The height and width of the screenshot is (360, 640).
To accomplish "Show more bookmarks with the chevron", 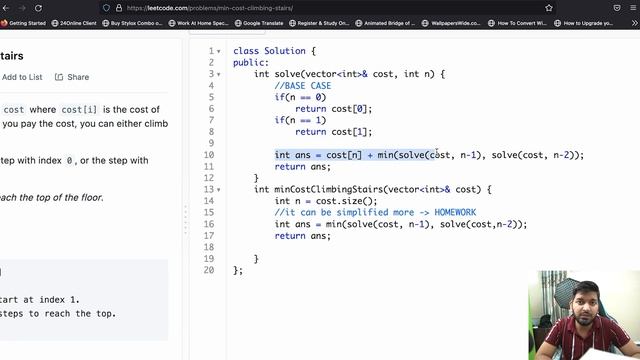I will (634, 23).
